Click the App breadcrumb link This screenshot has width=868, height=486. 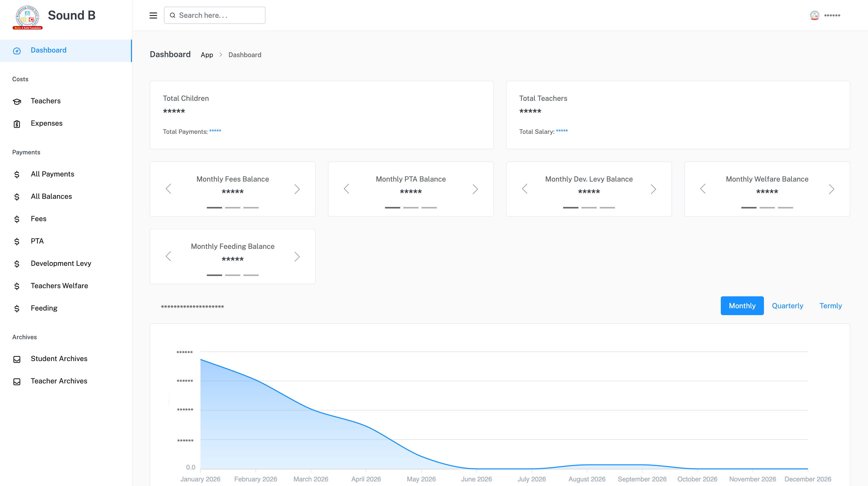[x=207, y=55]
